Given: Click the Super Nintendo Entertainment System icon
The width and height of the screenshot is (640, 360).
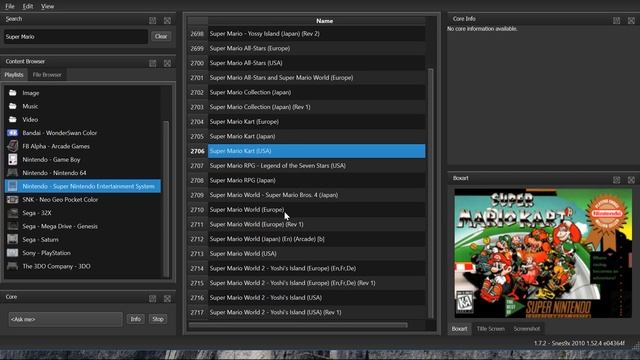Looking at the screenshot, I should click(x=13, y=186).
